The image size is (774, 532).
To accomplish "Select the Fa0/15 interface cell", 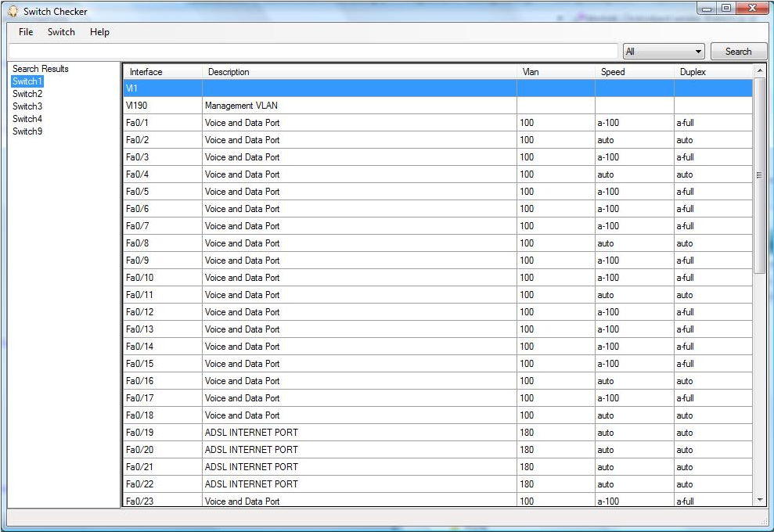I will click(163, 364).
